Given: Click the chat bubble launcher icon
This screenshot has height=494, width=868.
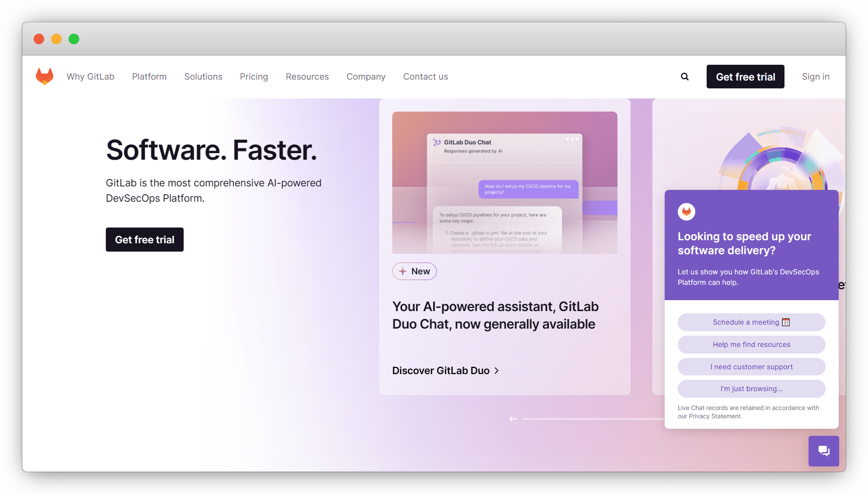Looking at the screenshot, I should (823, 451).
